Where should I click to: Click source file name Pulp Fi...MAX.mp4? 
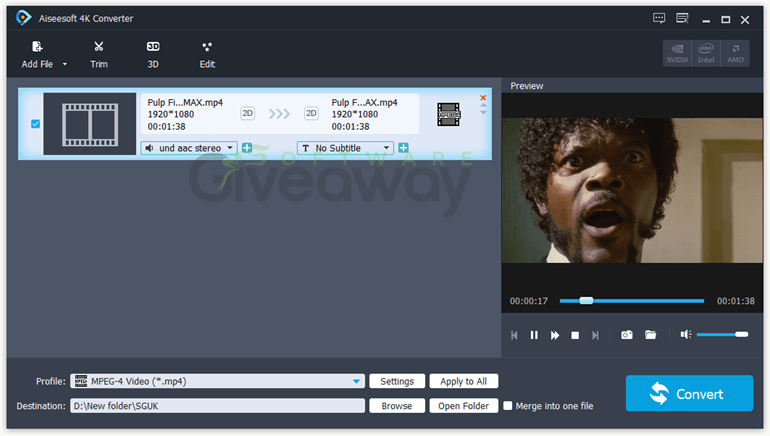[x=185, y=103]
